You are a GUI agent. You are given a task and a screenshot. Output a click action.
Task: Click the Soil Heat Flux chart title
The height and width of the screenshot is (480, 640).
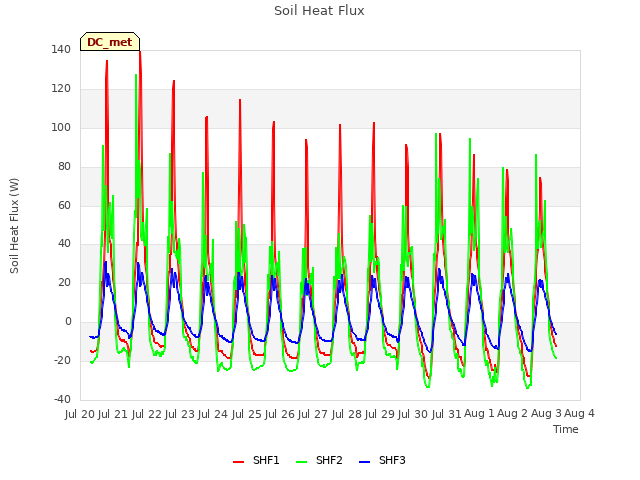pyautogui.click(x=319, y=11)
